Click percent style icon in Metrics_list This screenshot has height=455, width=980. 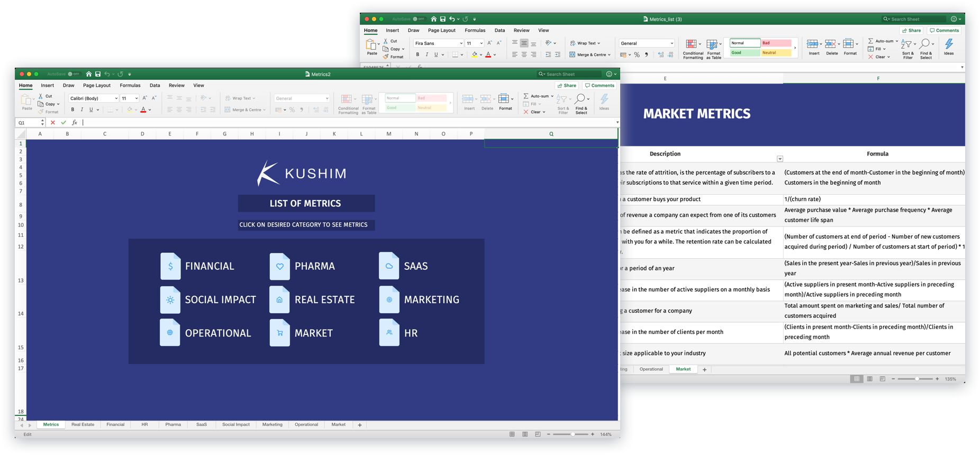637,54
